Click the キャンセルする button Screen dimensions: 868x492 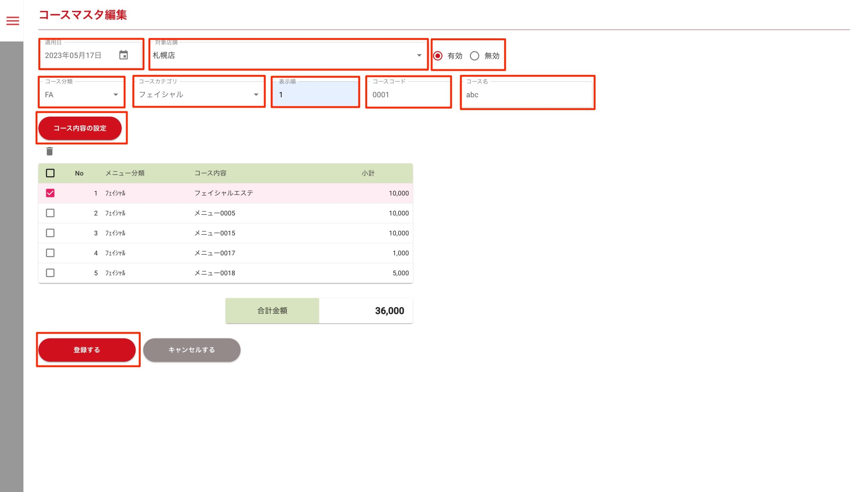pos(192,350)
